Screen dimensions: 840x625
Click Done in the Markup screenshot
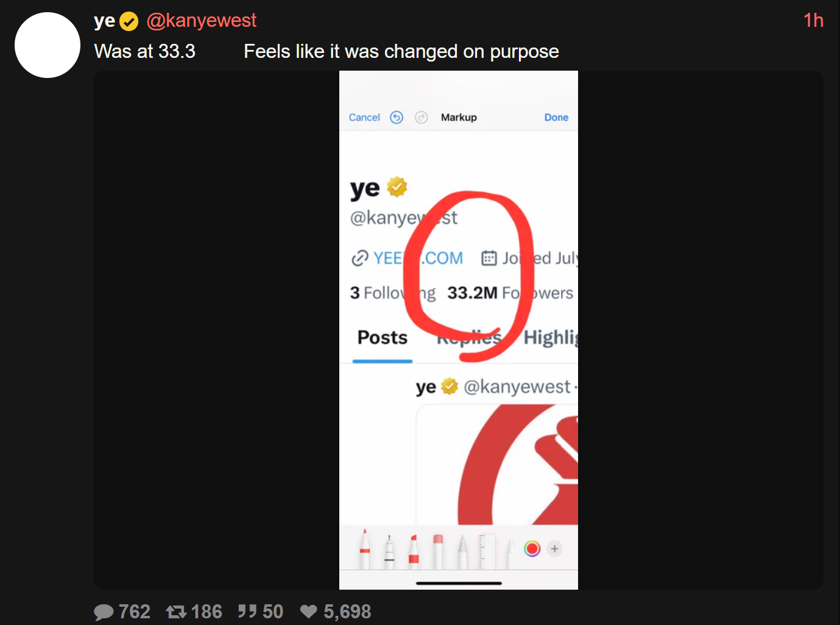click(556, 118)
